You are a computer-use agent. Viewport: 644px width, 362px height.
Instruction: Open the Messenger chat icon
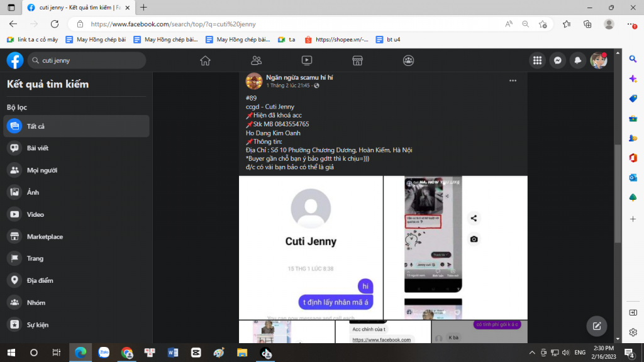557,60
